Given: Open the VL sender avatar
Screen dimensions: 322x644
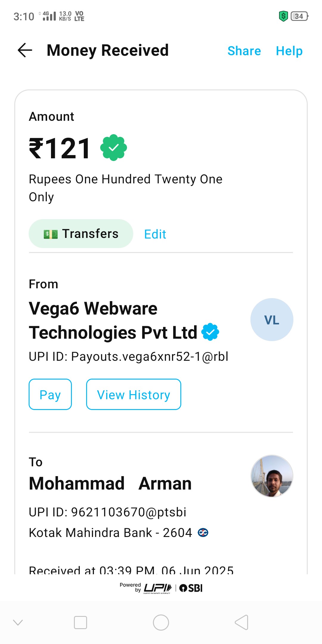Looking at the screenshot, I should 272,320.
